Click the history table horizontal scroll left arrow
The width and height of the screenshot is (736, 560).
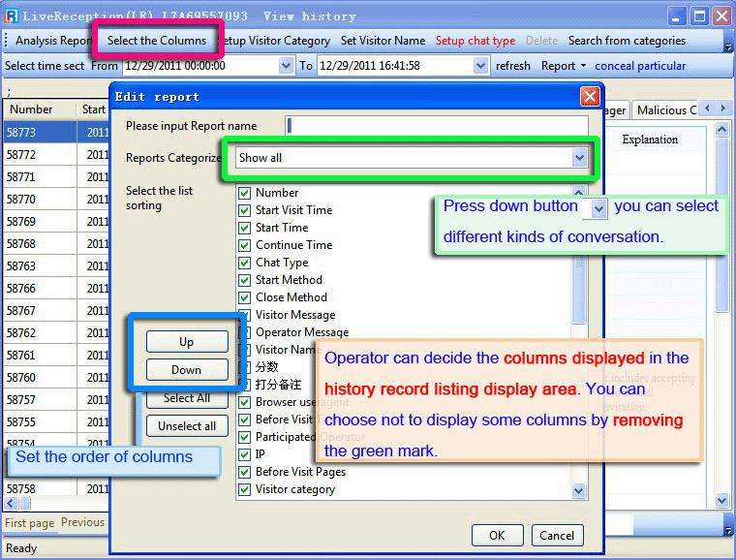coord(11,504)
